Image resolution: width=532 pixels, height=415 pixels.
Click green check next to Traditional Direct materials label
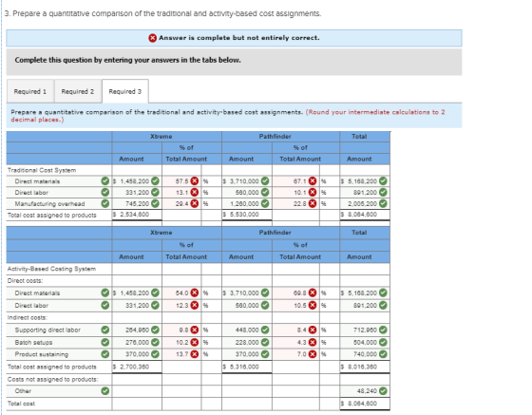(x=105, y=181)
